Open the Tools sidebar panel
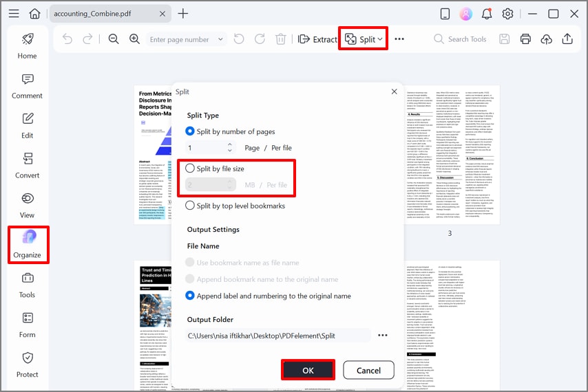The height and width of the screenshot is (392, 588). pyautogui.click(x=27, y=285)
